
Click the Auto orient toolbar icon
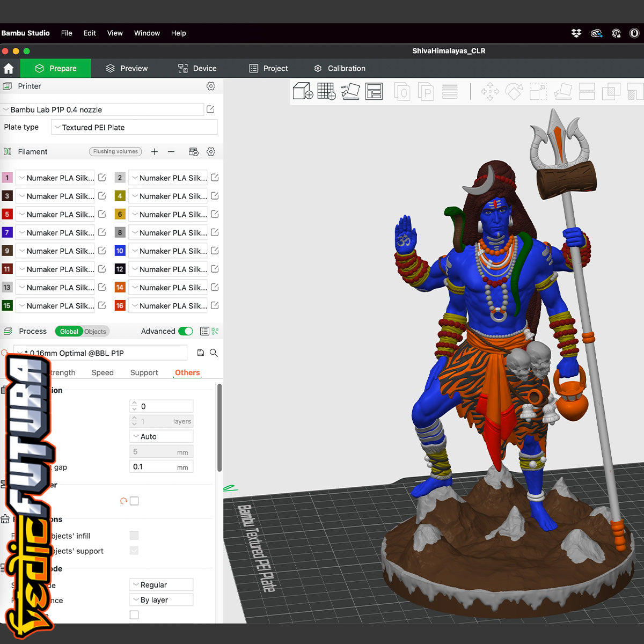click(350, 91)
